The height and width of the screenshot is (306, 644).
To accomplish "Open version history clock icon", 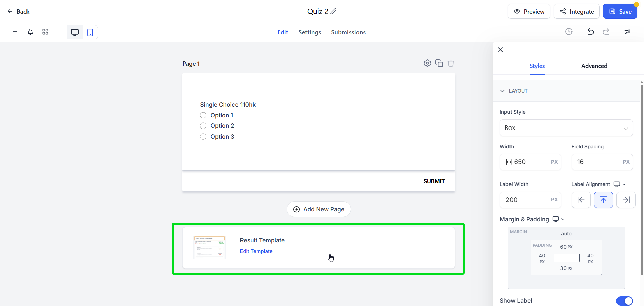I will pyautogui.click(x=569, y=32).
